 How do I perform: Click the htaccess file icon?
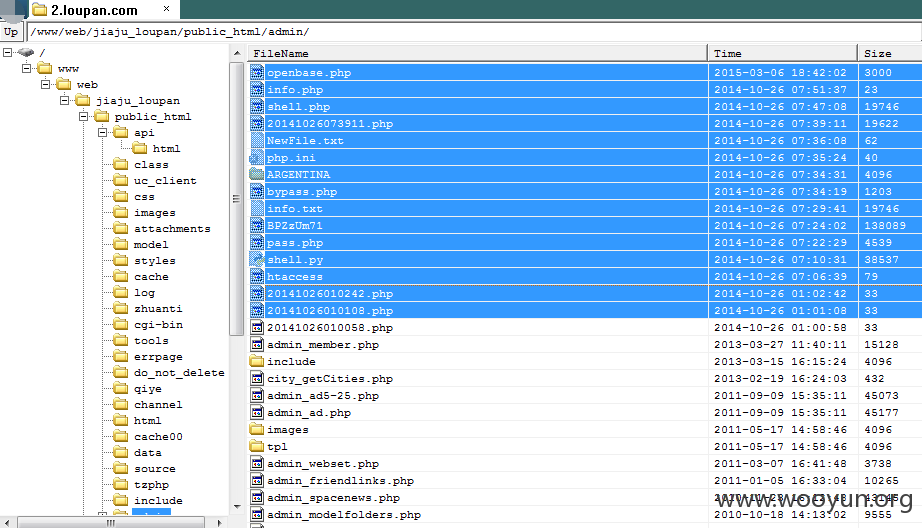point(257,276)
